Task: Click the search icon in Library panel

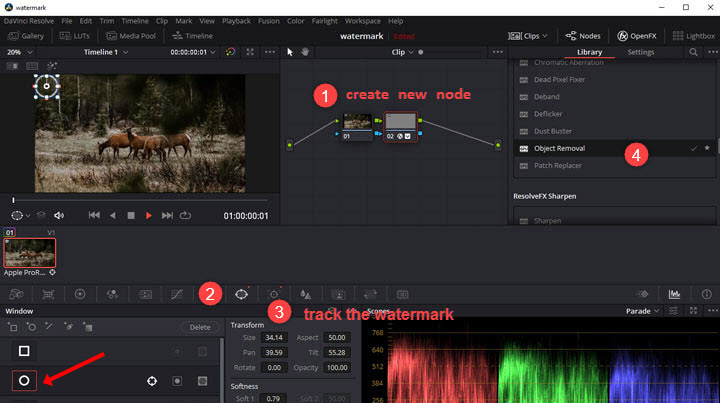Action: pos(694,52)
